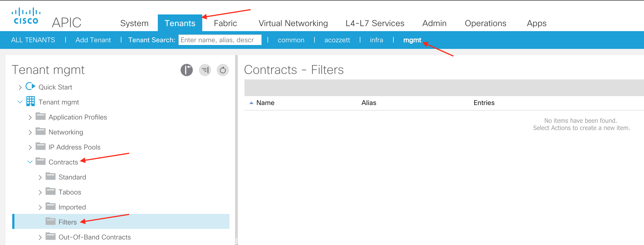This screenshot has width=644, height=245.
Task: Click the Cisco logo icon
Action: coord(26,16)
